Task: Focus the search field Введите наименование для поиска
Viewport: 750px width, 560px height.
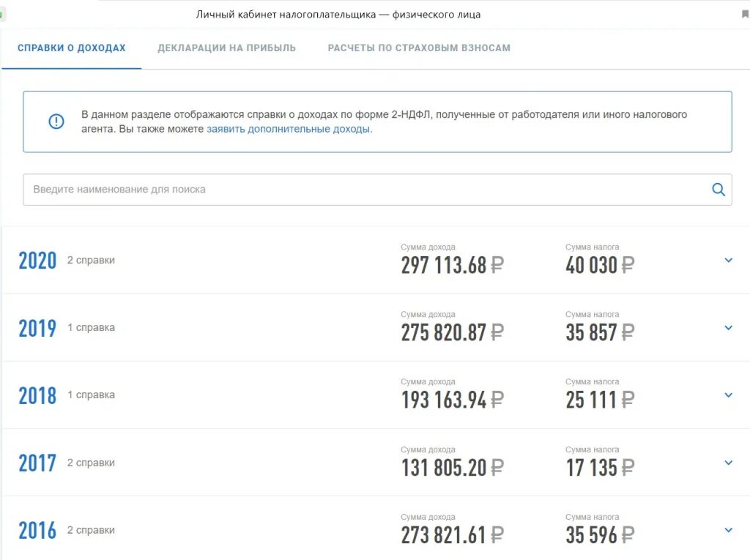Action: [x=377, y=190]
